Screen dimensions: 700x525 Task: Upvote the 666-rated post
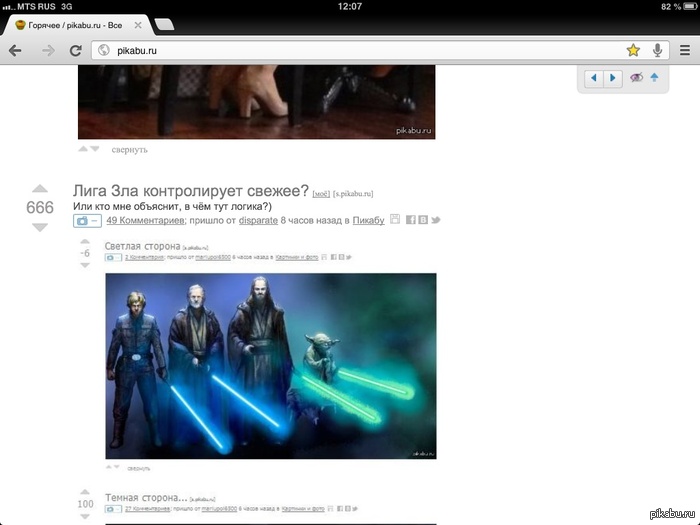point(40,188)
